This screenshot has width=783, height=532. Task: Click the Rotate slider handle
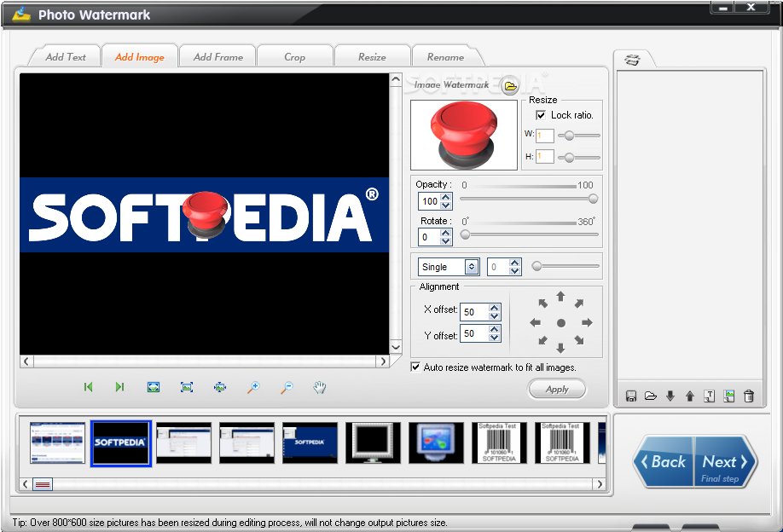pyautogui.click(x=465, y=234)
